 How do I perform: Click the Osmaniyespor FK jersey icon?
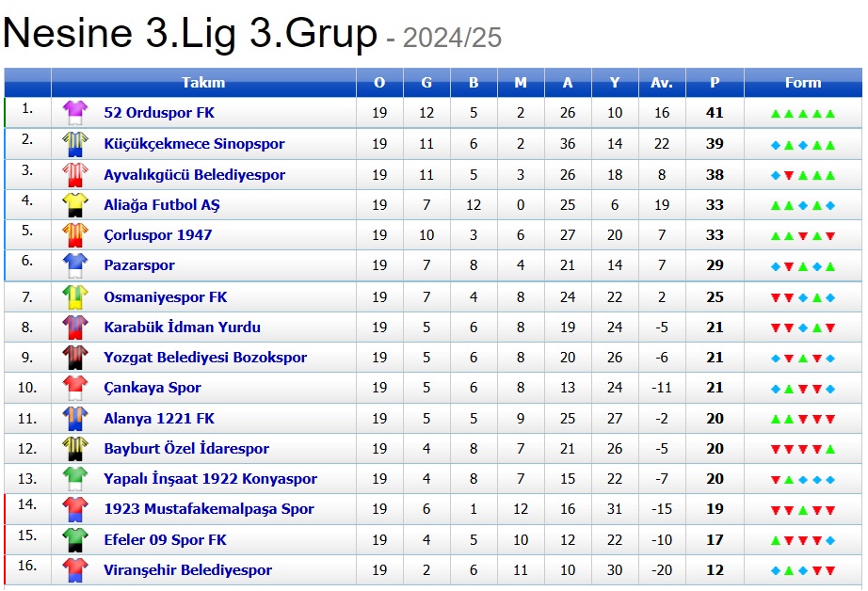pos(74,297)
